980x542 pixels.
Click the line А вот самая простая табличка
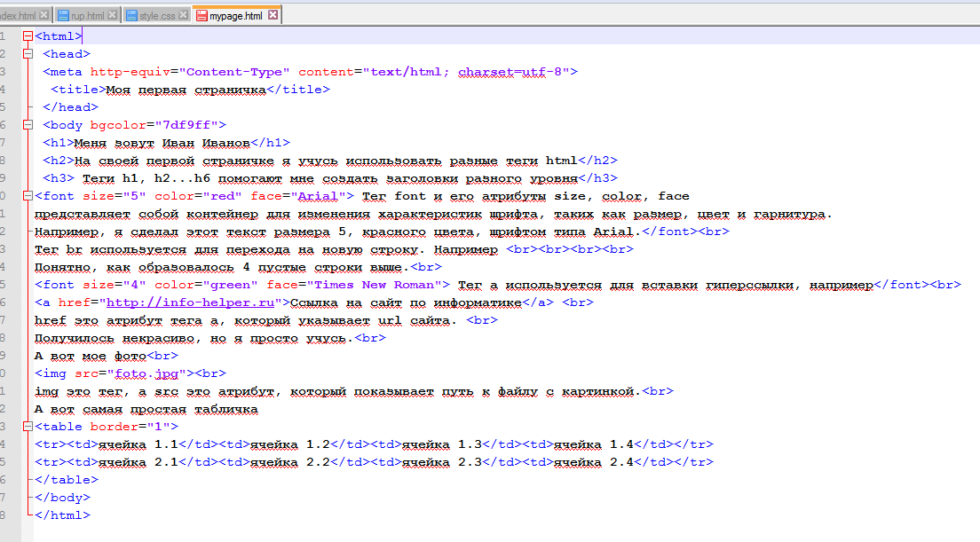pyautogui.click(x=146, y=410)
